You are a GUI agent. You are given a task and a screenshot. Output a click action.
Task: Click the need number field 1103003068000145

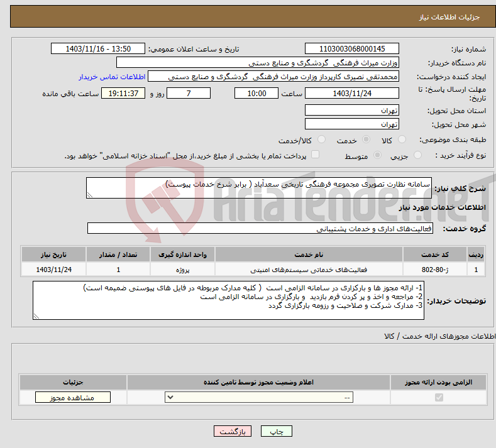pos(352,48)
